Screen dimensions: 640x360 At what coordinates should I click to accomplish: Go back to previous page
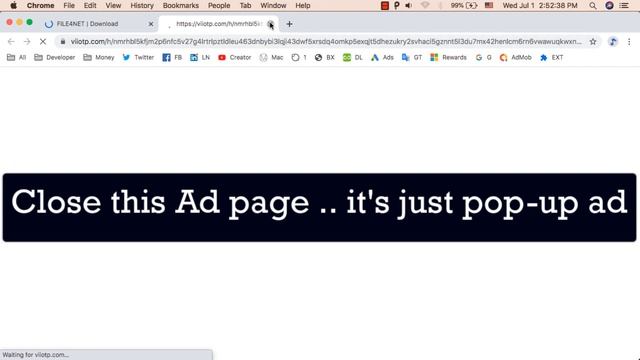pyautogui.click(x=11, y=42)
